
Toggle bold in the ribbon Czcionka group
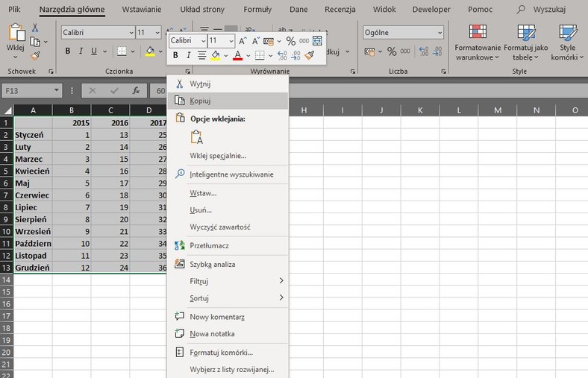coord(67,51)
